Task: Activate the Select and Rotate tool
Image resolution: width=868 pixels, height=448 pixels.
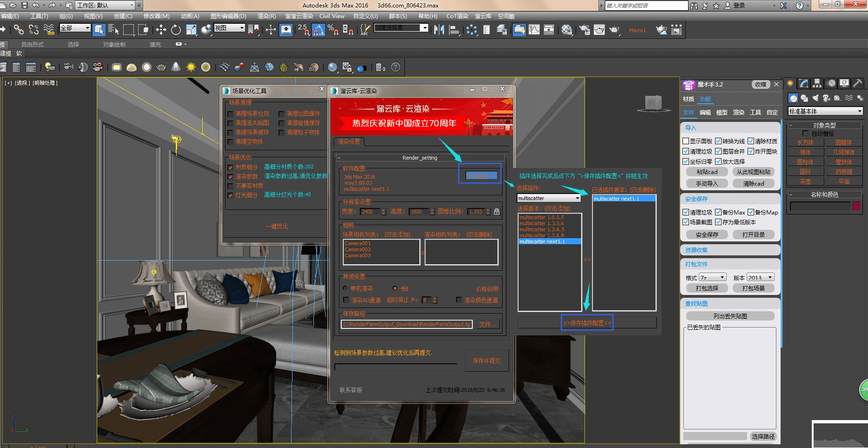Action: [x=176, y=30]
